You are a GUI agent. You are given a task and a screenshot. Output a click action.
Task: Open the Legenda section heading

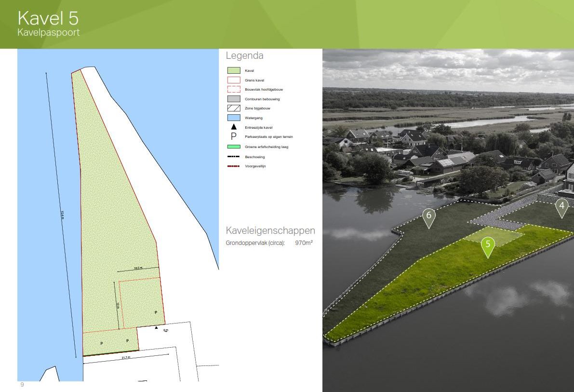coord(244,55)
